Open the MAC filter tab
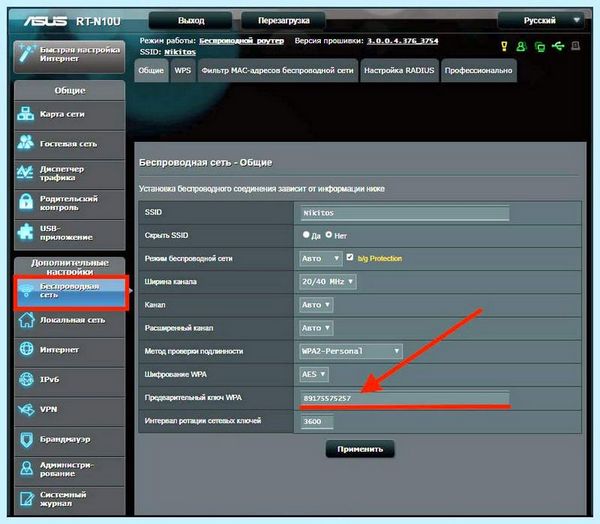 pyautogui.click(x=277, y=70)
